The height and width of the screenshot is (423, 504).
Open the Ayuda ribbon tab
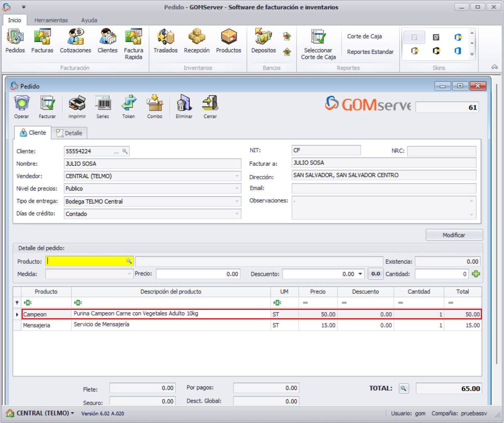89,20
